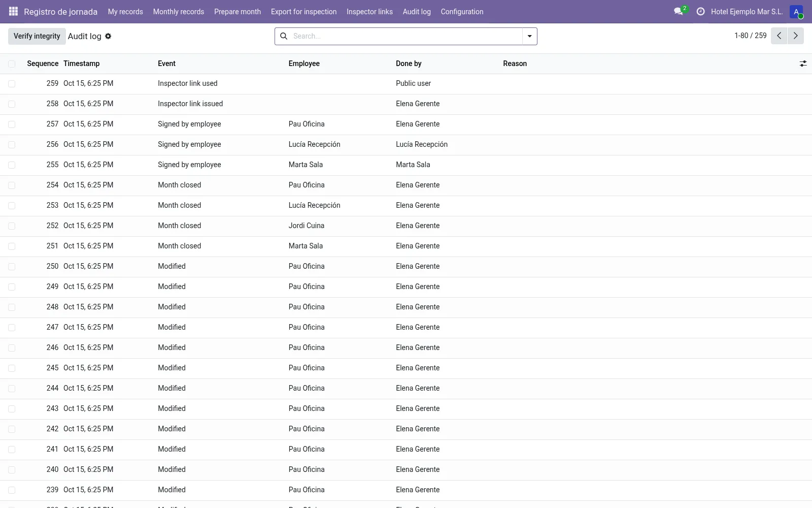The width and height of the screenshot is (812, 508).
Task: Click Marta Sala employee in row 255
Action: pyautogui.click(x=306, y=165)
